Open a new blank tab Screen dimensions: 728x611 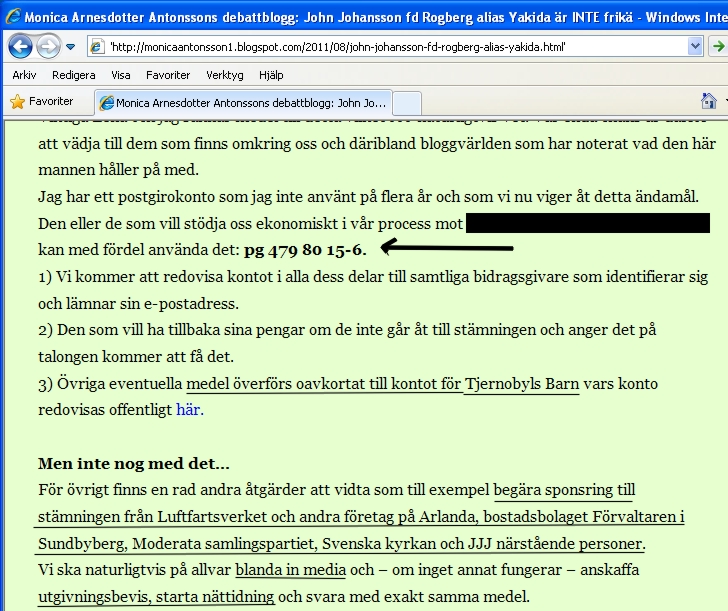pos(407,103)
